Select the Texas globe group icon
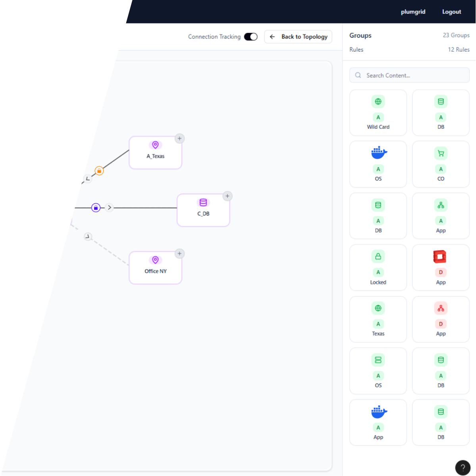476x476 pixels. click(x=378, y=308)
